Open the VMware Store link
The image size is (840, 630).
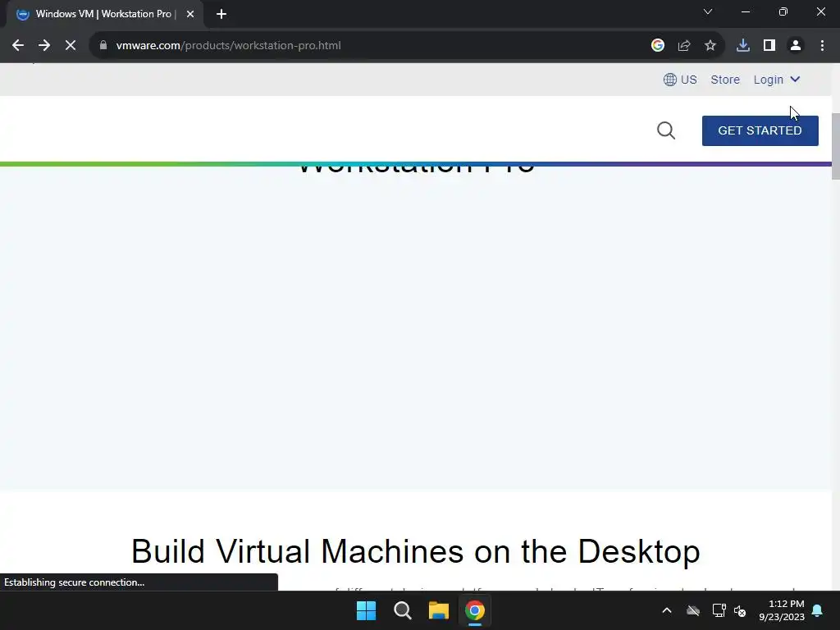tap(725, 80)
